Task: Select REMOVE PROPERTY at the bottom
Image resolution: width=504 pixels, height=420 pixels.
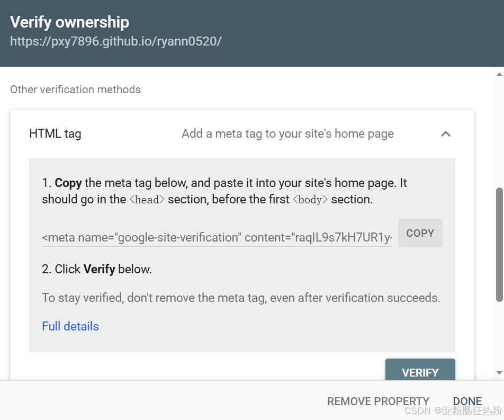Action: (x=378, y=401)
